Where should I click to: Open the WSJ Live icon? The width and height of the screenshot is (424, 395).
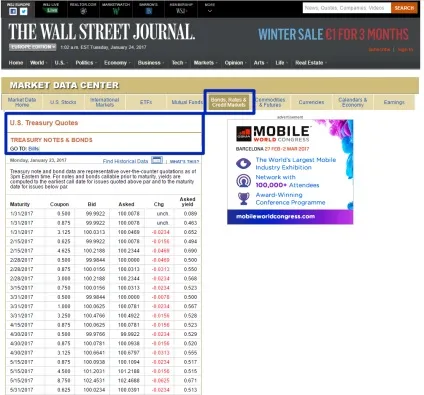pyautogui.click(x=52, y=11)
